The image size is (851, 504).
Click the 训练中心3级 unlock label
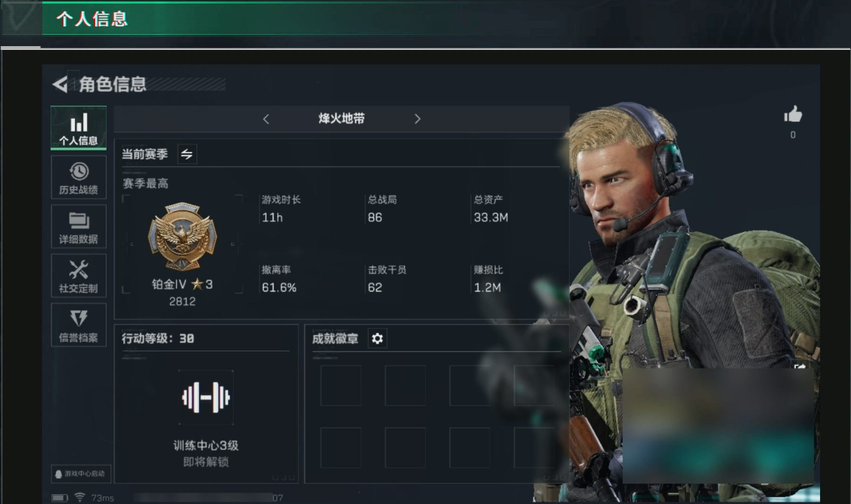(206, 445)
